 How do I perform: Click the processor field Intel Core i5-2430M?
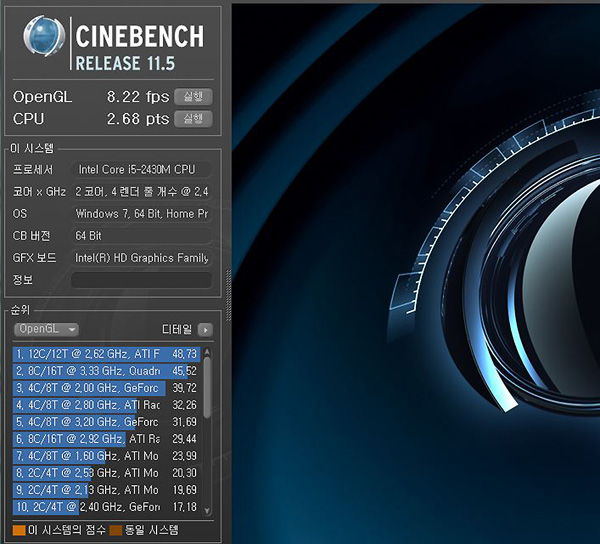(x=141, y=169)
